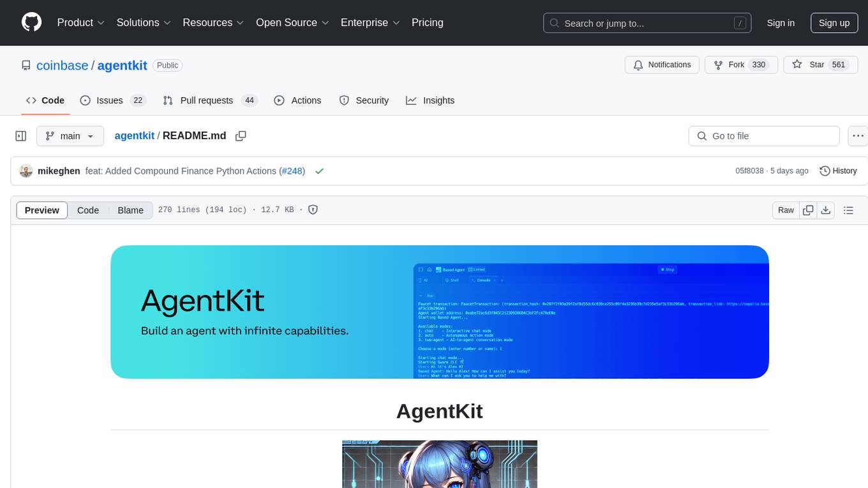Select the Code view
Screen dimensions: 868x488
(88, 210)
